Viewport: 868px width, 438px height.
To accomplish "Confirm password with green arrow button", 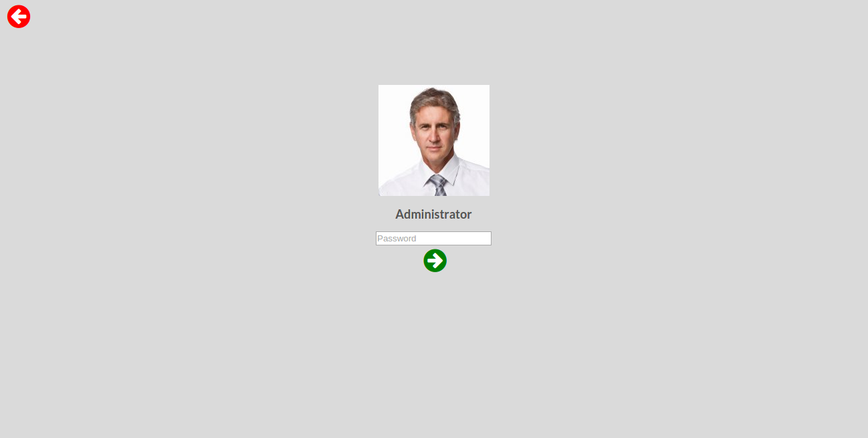I will (x=435, y=261).
